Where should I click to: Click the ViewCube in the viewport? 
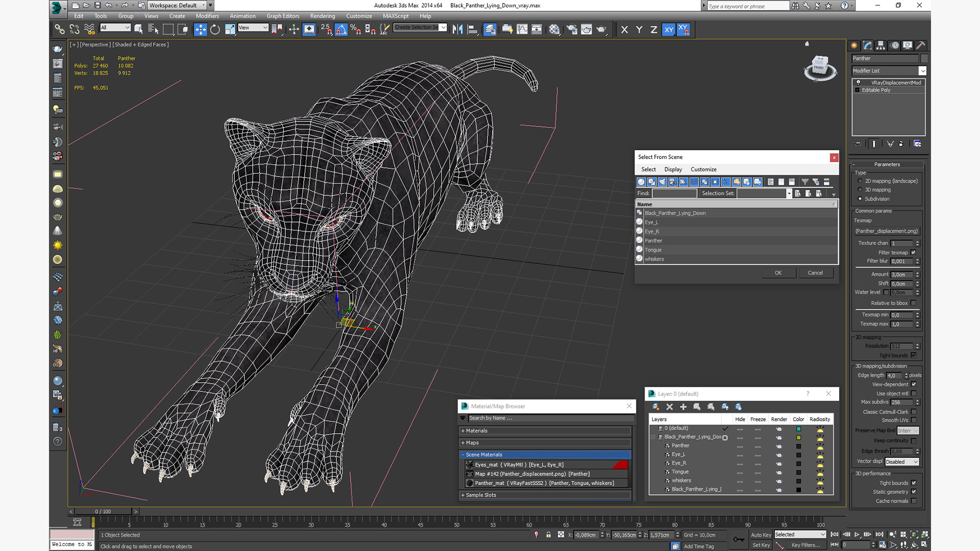820,67
